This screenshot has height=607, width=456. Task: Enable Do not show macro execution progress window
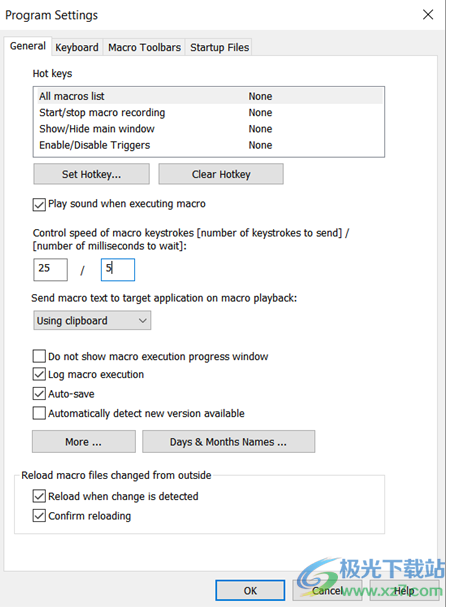tap(39, 356)
